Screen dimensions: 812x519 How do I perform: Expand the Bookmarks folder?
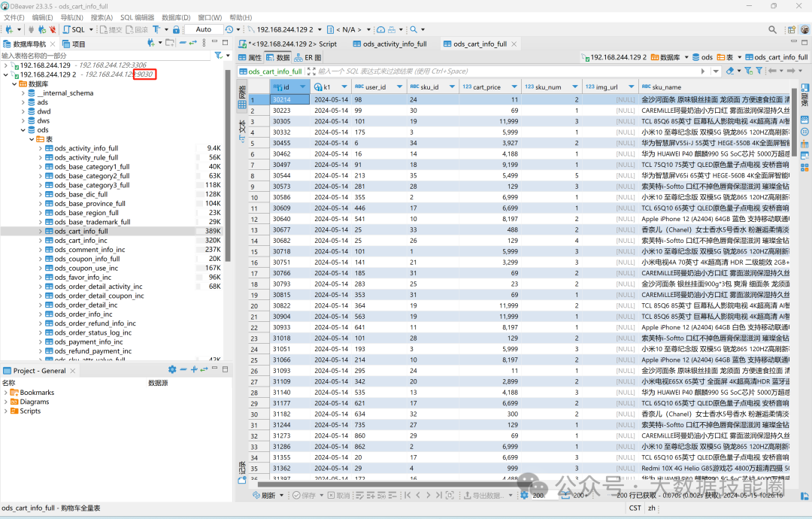point(6,393)
